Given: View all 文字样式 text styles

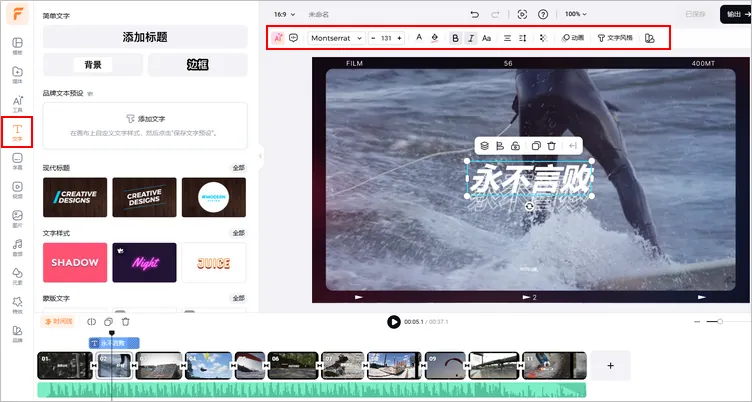Looking at the screenshot, I should click(x=239, y=233).
